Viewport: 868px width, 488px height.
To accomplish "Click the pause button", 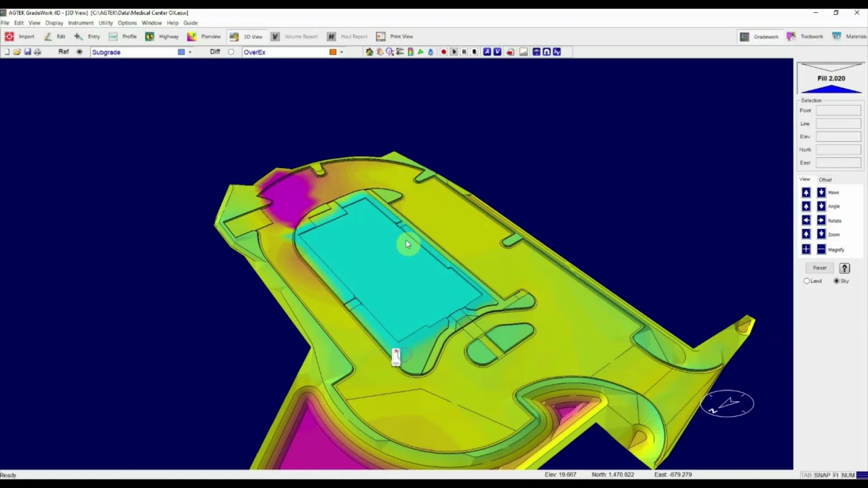I will coord(464,52).
